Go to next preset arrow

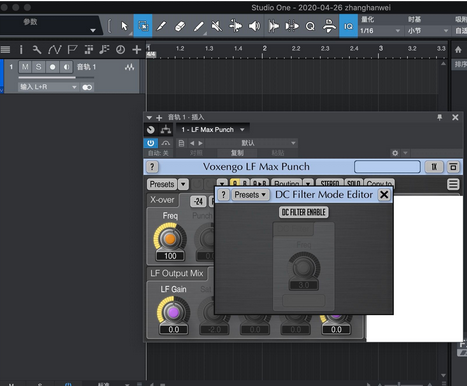coord(200,143)
